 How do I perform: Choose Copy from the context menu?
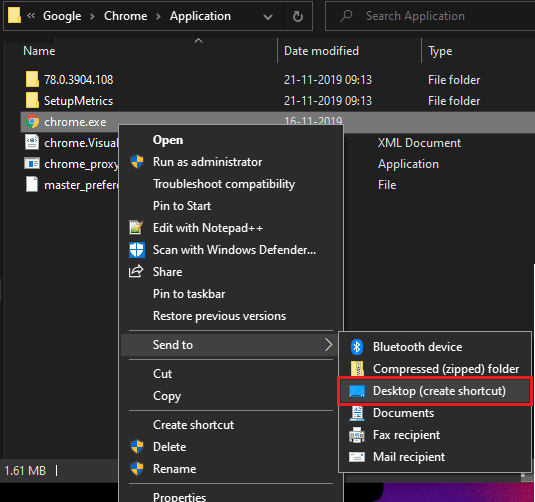tap(167, 396)
